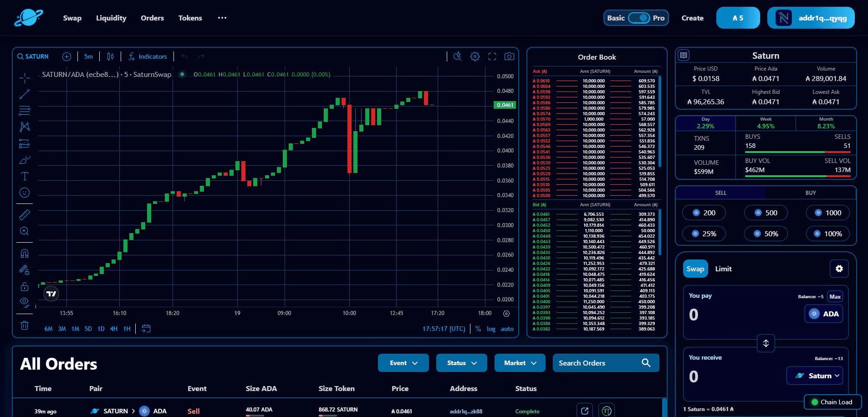Open the Liquidity menu item
Image resolution: width=868 pixels, height=417 pixels.
coord(111,18)
